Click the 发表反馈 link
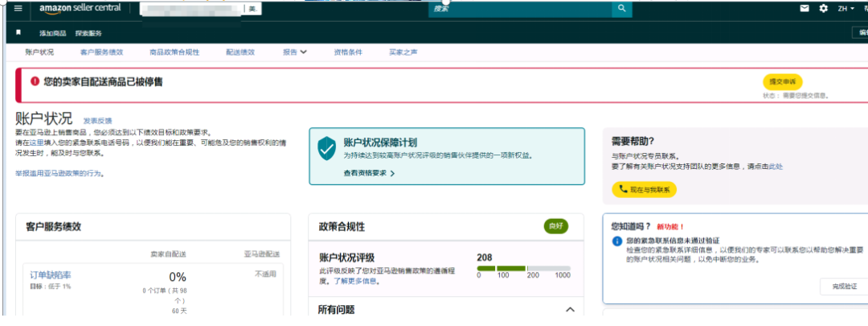Image resolution: width=868 pixels, height=326 pixels. 97,120
